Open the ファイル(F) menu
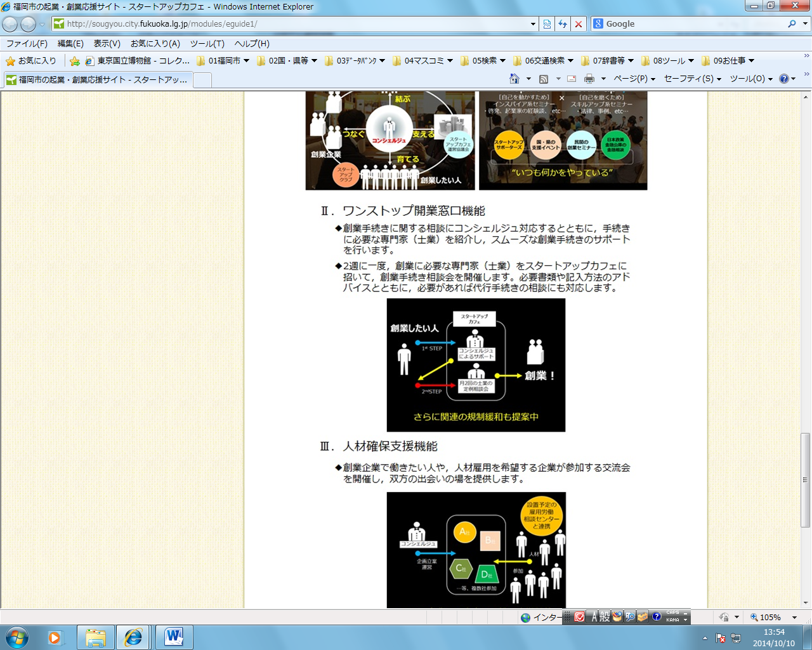 27,43
